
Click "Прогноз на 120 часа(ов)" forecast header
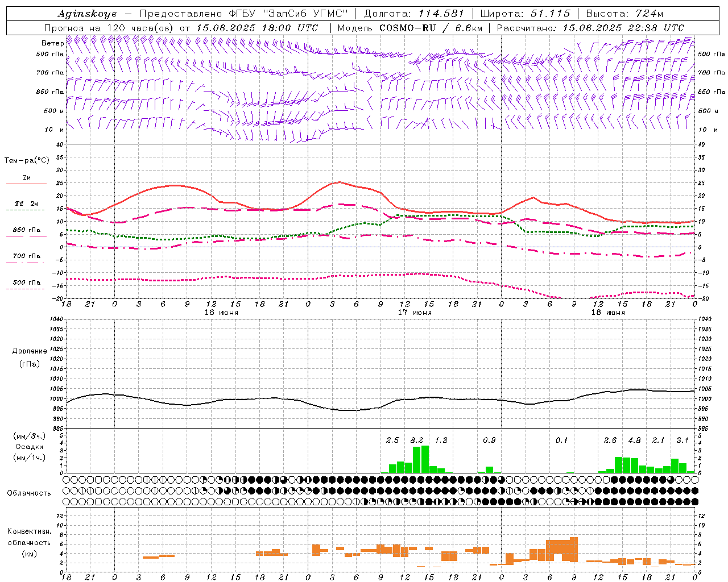pyautogui.click(x=110, y=28)
